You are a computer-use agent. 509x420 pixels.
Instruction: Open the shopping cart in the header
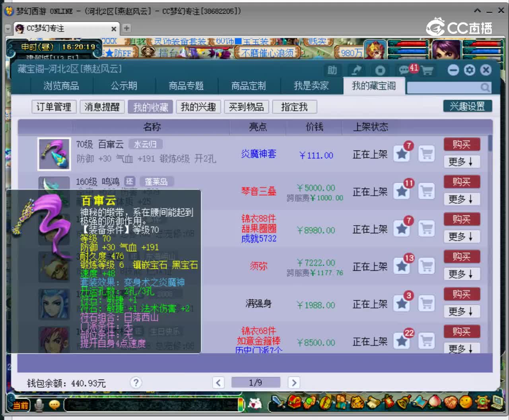click(427, 71)
